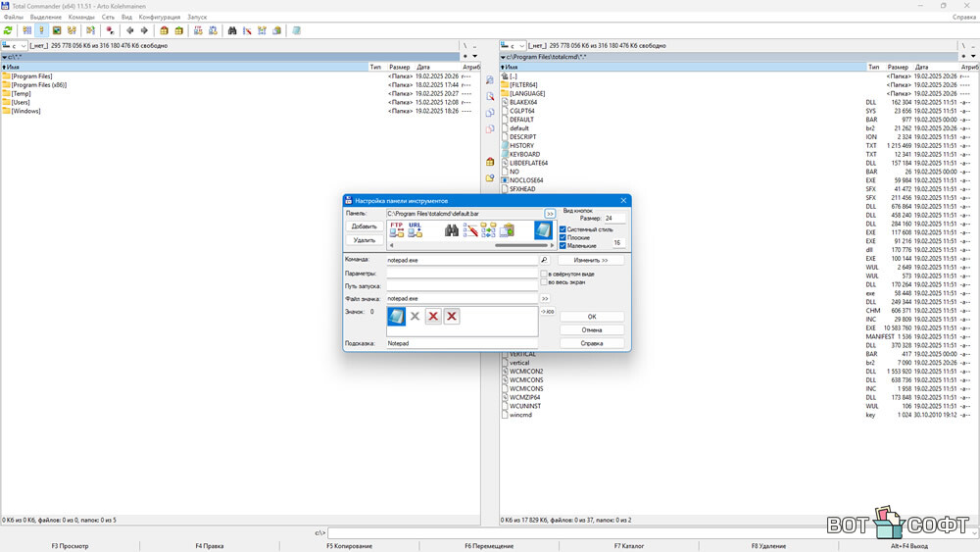Image resolution: width=980 pixels, height=552 pixels.
Task: Click the green Refresh arrows in main toolbar
Action: pyautogui.click(x=8, y=30)
